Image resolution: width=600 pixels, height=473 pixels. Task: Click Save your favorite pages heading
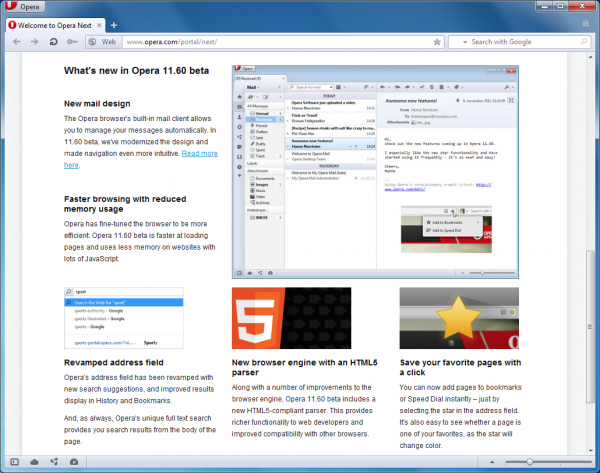(x=460, y=367)
